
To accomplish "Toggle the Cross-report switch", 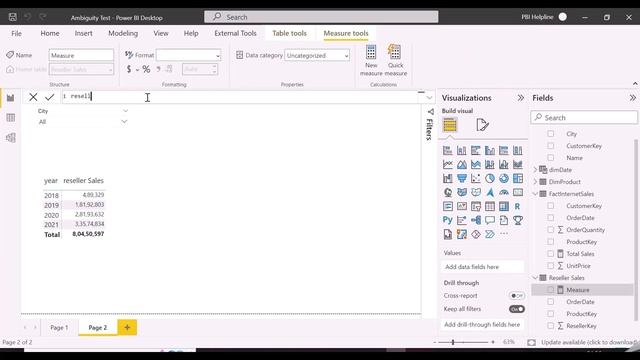I will (517, 296).
